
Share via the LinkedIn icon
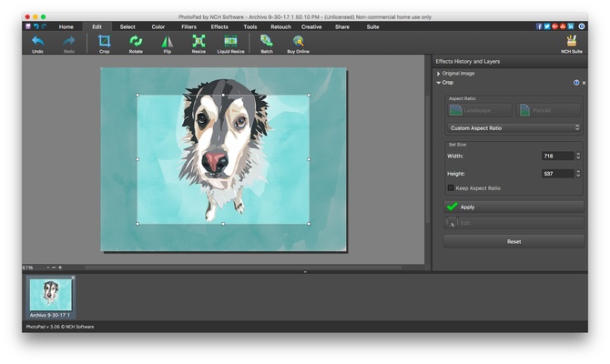tap(571, 26)
